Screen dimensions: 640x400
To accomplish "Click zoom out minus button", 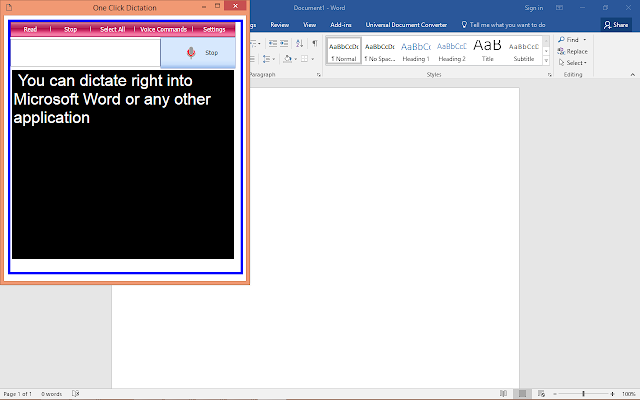I will (x=555, y=394).
